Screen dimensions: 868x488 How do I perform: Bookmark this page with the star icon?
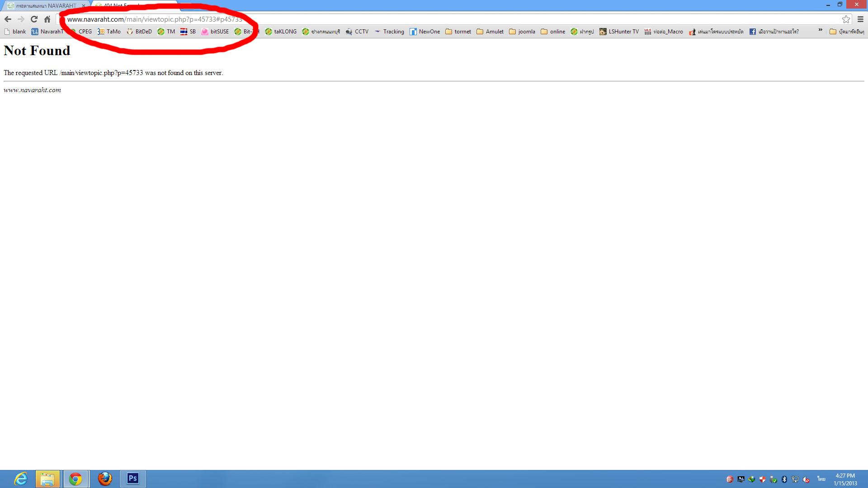coord(846,19)
